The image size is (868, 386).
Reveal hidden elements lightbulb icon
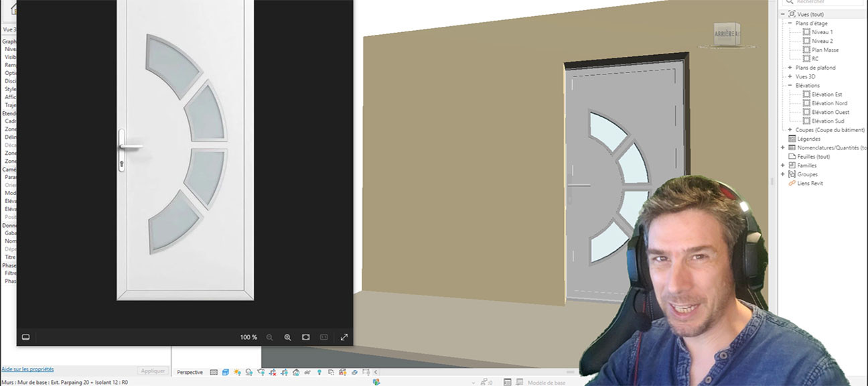[319, 372]
